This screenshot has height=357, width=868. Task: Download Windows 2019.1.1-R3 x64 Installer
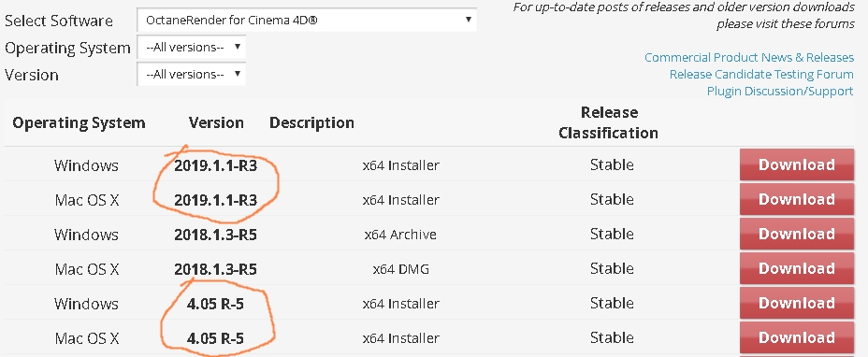tap(797, 164)
